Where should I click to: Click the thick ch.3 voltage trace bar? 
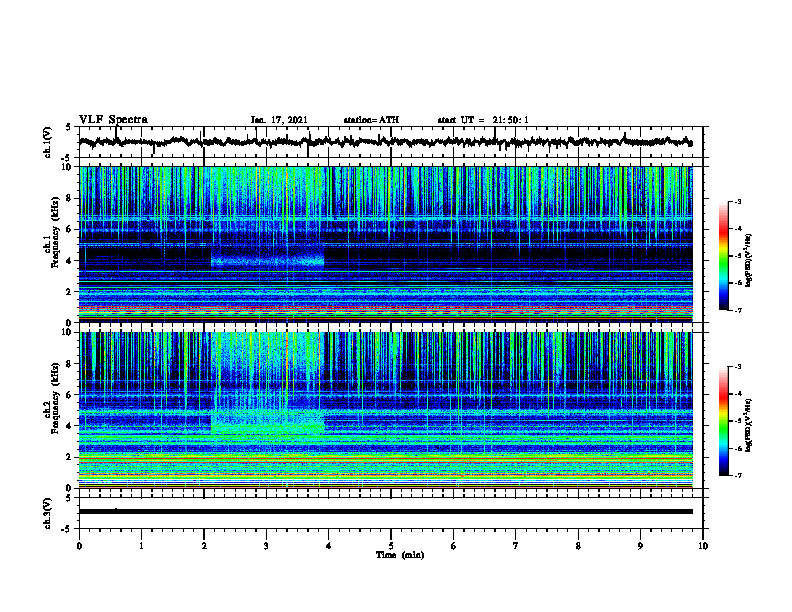[385, 512]
